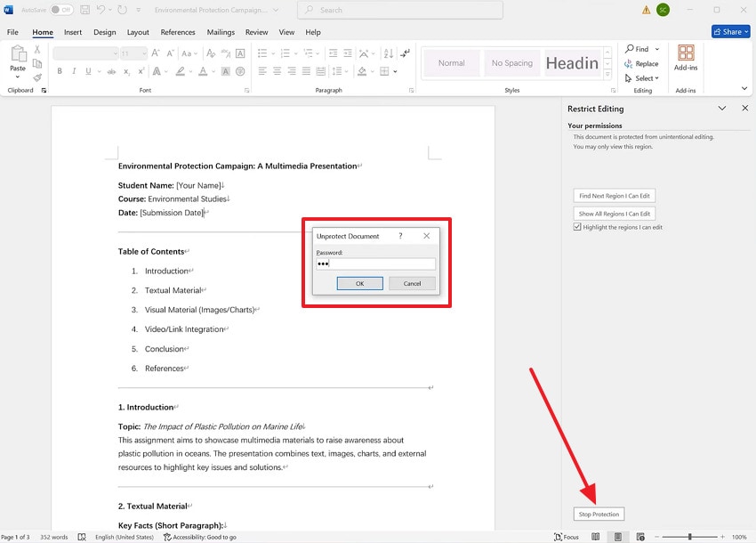The image size is (756, 543).
Task: Adjust the zoom slider in status bar
Action: 689,537
